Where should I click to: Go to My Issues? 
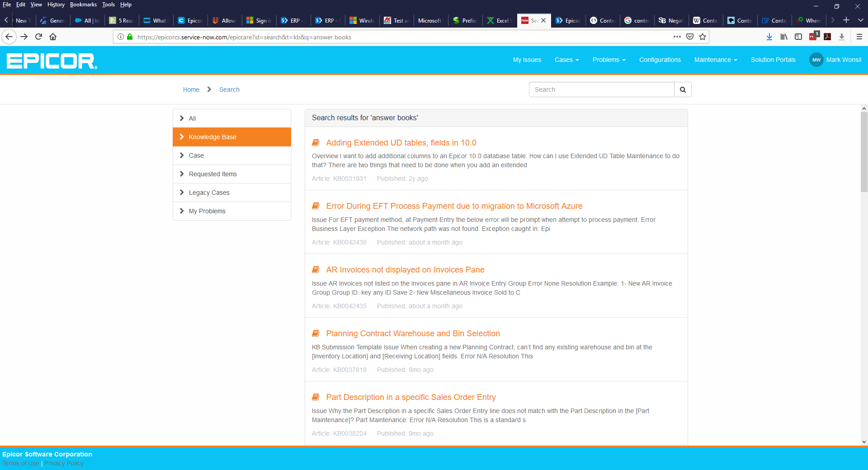tap(527, 60)
